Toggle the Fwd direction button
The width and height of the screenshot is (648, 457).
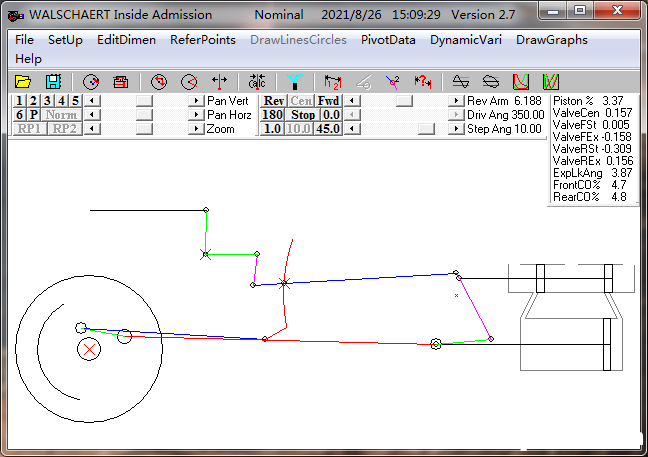328,101
